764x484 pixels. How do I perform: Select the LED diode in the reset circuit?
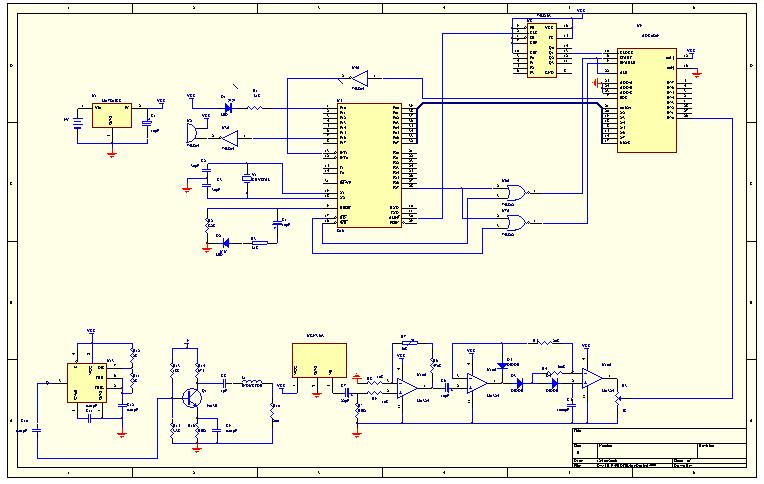point(226,242)
